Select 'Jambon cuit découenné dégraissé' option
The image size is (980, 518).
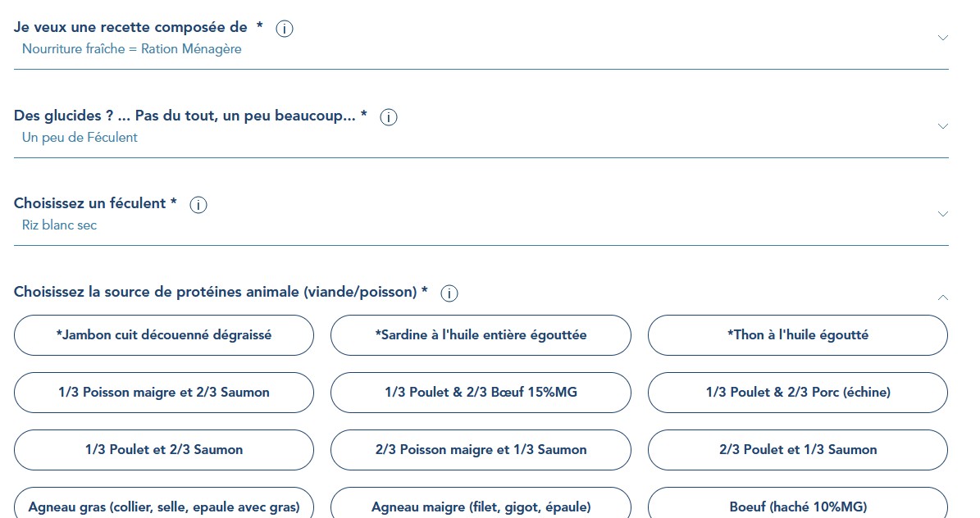click(x=164, y=335)
